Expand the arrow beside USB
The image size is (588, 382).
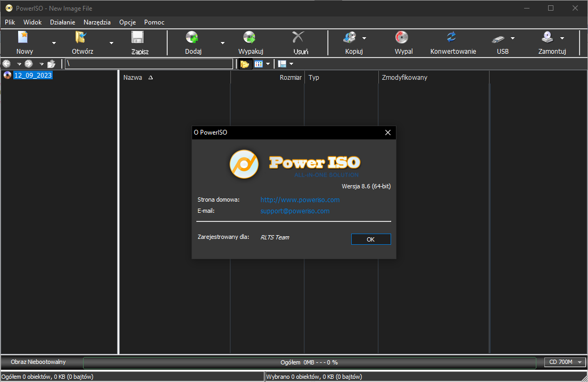point(512,38)
